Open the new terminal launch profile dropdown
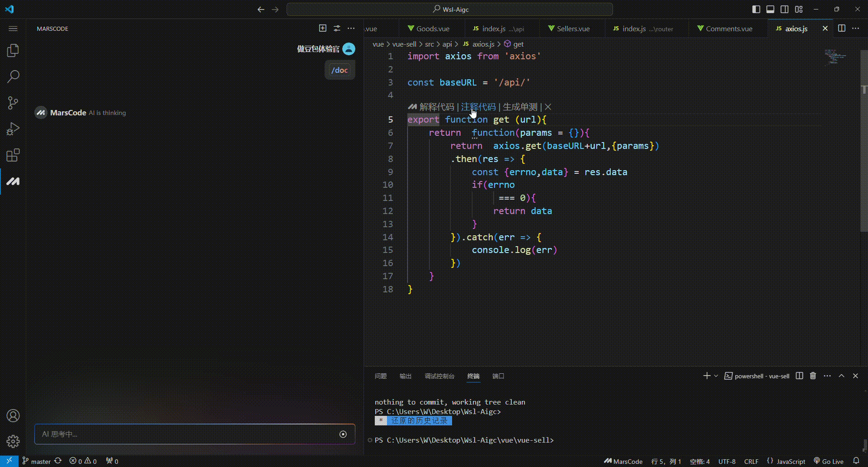The image size is (868, 467). (716, 376)
